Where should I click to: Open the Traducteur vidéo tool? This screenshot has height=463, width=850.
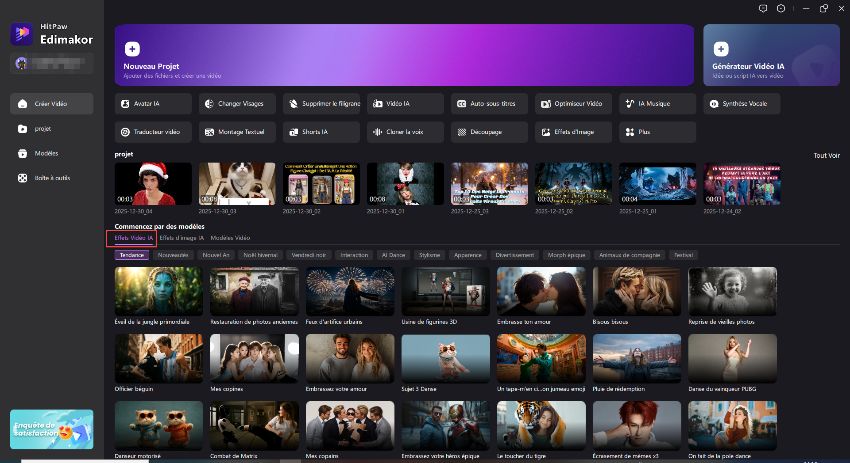(x=155, y=131)
